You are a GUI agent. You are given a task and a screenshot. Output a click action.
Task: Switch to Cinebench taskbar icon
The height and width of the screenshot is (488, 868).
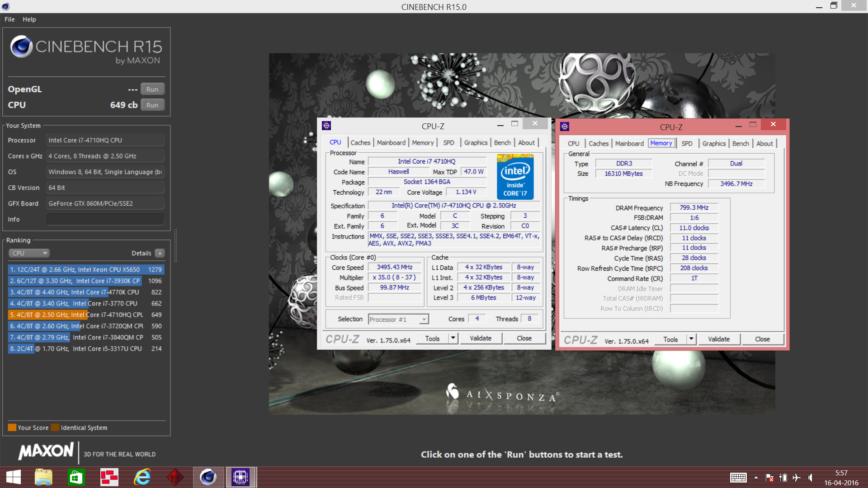tap(208, 477)
